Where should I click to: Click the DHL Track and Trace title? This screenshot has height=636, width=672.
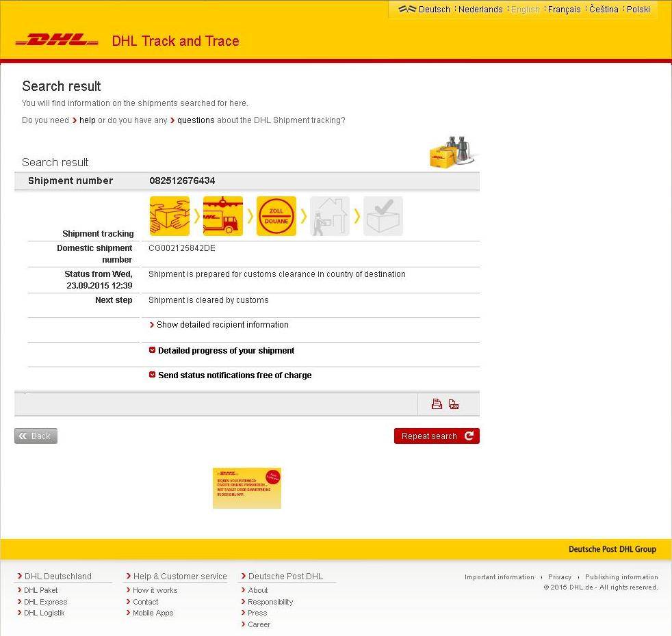(175, 40)
